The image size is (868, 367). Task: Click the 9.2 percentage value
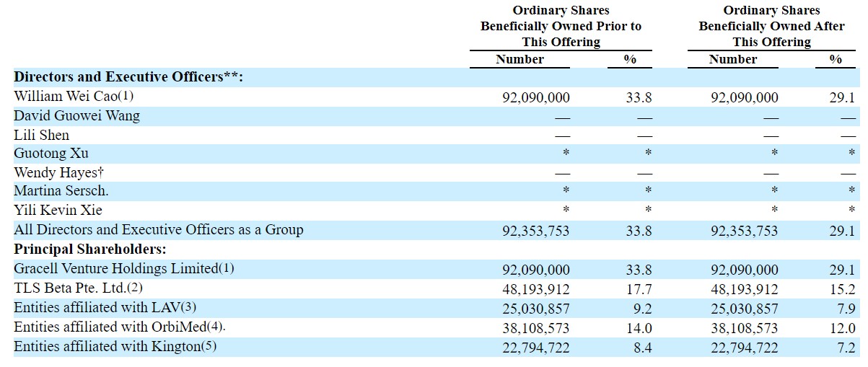pyautogui.click(x=644, y=309)
